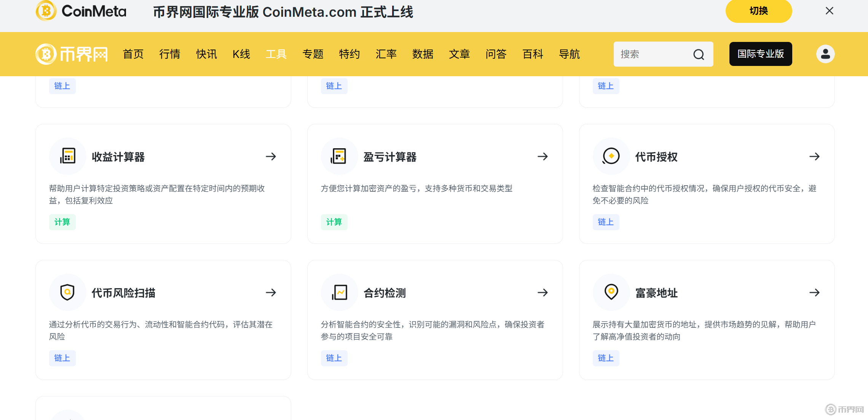Screen dimensions: 868x420
Task: Click the 计算 tag under 盈亏计算器
Action: click(334, 222)
